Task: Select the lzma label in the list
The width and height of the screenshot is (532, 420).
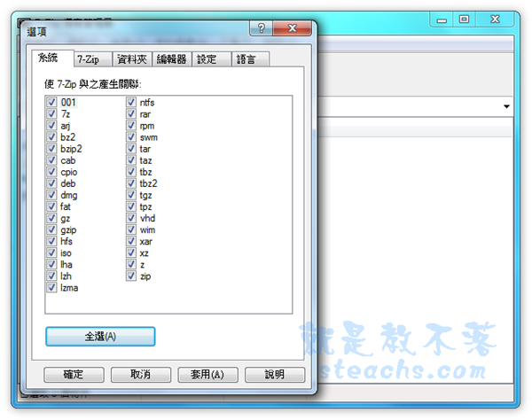Action: 69,288
